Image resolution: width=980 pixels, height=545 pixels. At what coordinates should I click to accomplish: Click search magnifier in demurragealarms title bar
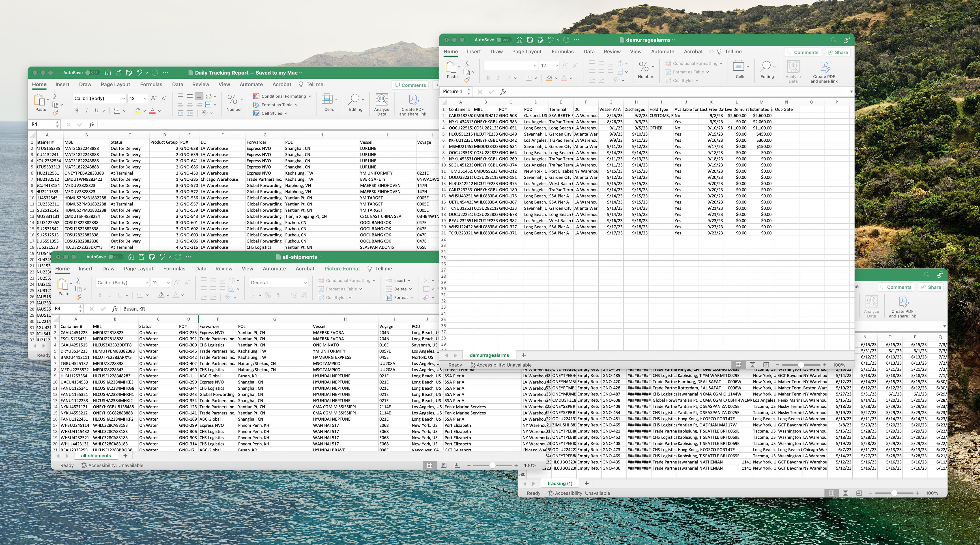click(833, 40)
